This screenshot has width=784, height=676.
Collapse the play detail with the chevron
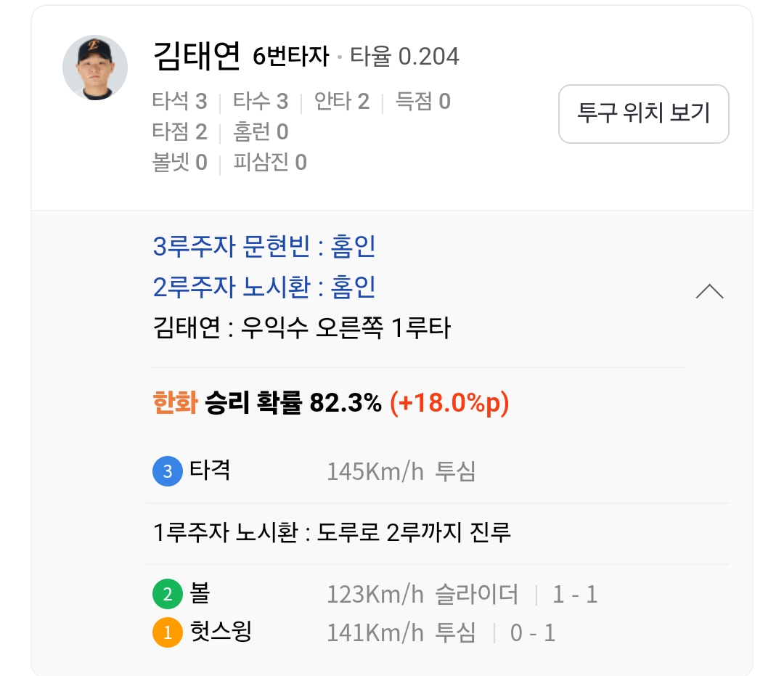coord(709,292)
